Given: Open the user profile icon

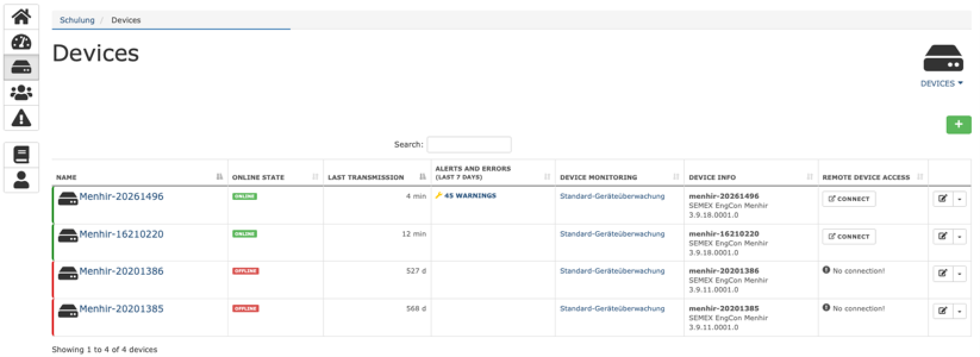Looking at the screenshot, I should point(21,180).
